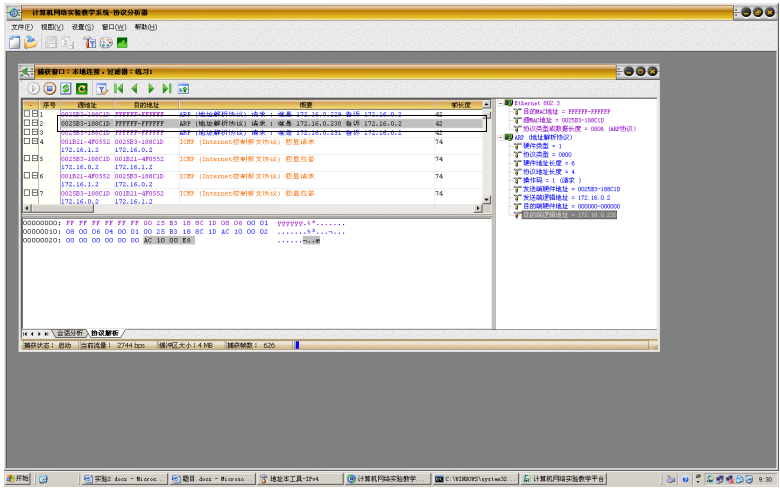Collapse the Ethernet 802.3 tree node
Viewport: 780px width, 489px height.
tap(501, 103)
